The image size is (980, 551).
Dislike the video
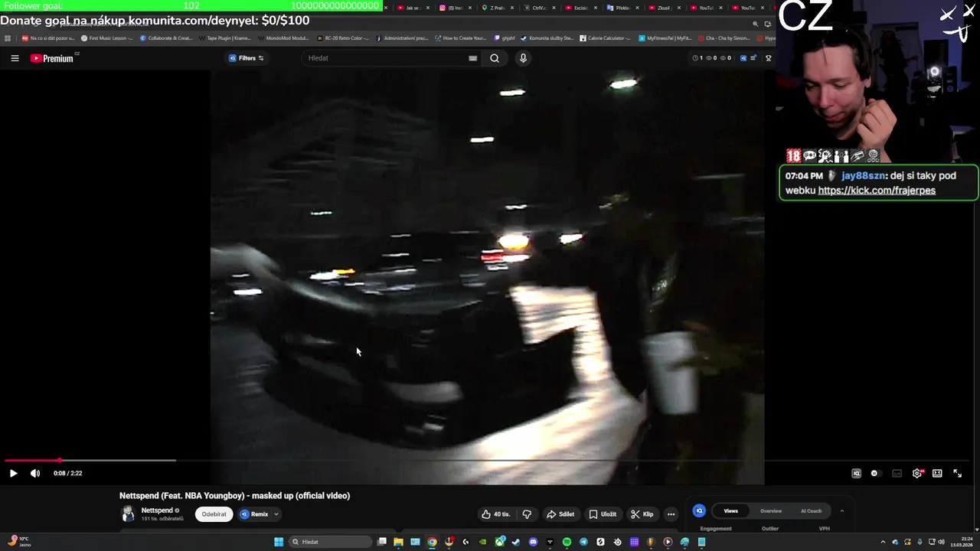coord(527,514)
